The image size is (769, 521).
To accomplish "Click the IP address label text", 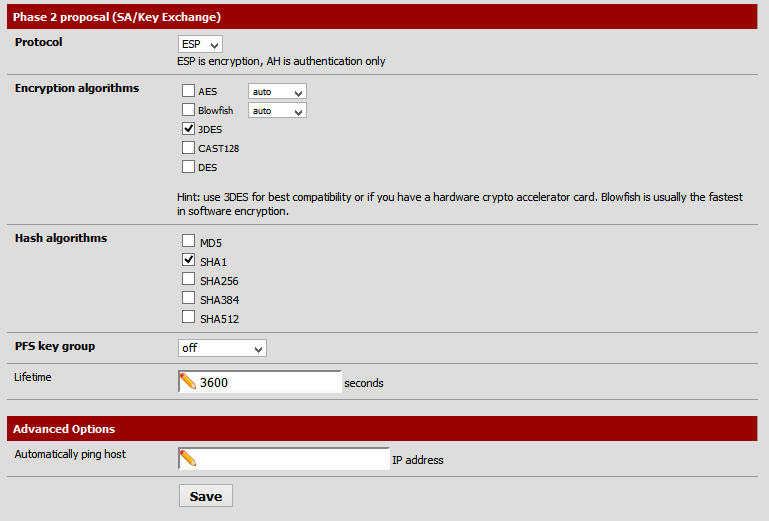I will (x=418, y=460).
